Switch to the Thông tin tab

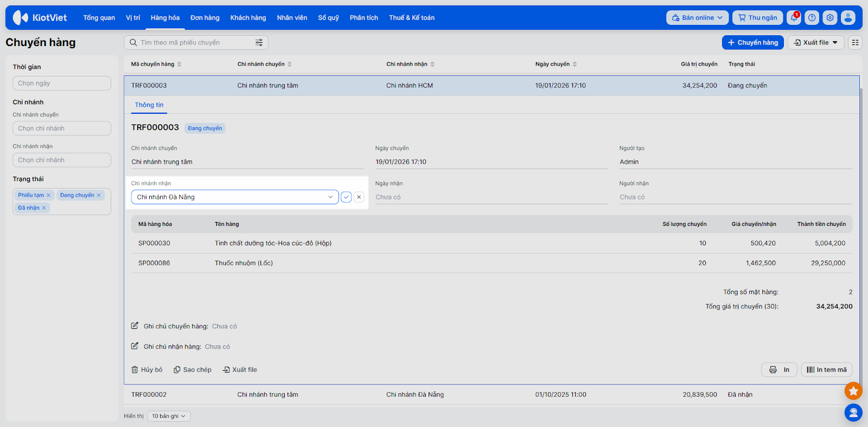click(x=149, y=105)
